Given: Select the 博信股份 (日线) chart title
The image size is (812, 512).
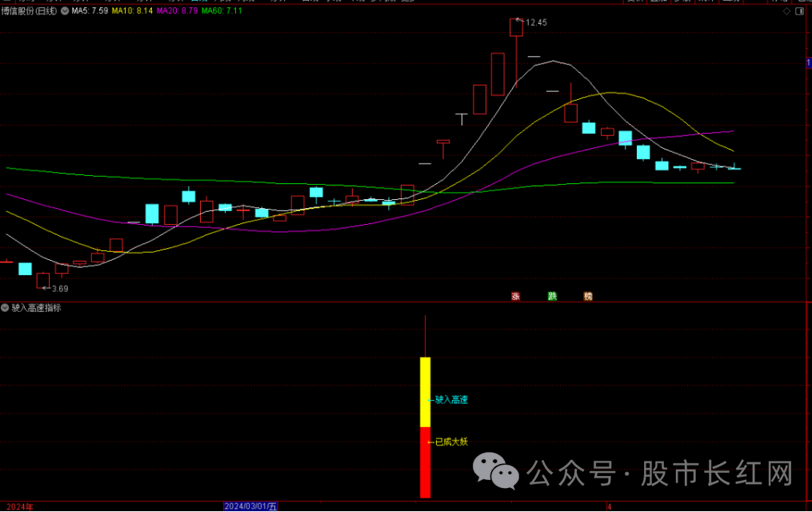Looking at the screenshot, I should (x=30, y=11).
